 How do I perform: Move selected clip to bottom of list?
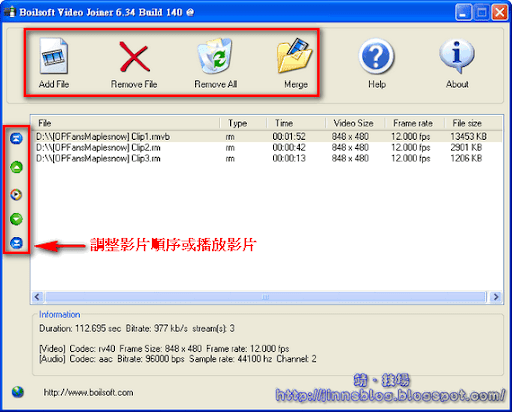point(16,243)
